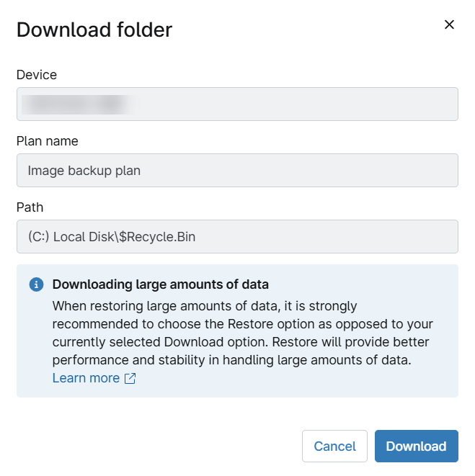Close the Download folder dialog
475x476 pixels.
[449, 24]
